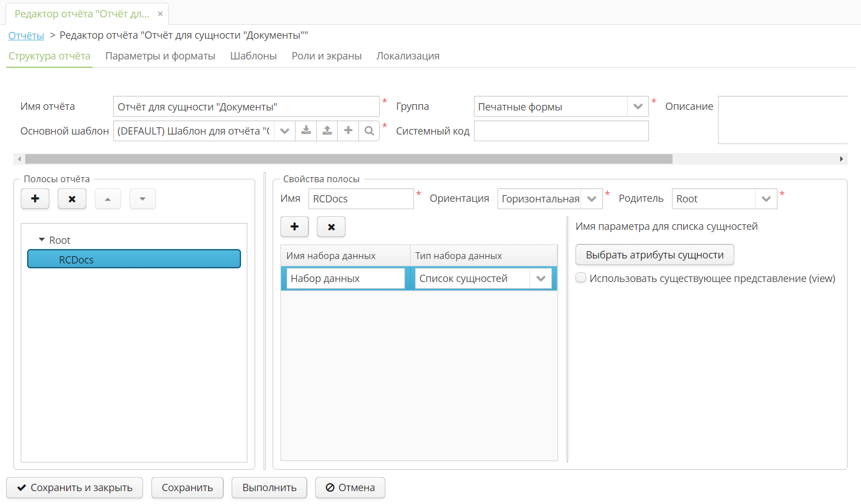Remove the selected report band
This screenshot has height=504, width=861.
coord(72,199)
